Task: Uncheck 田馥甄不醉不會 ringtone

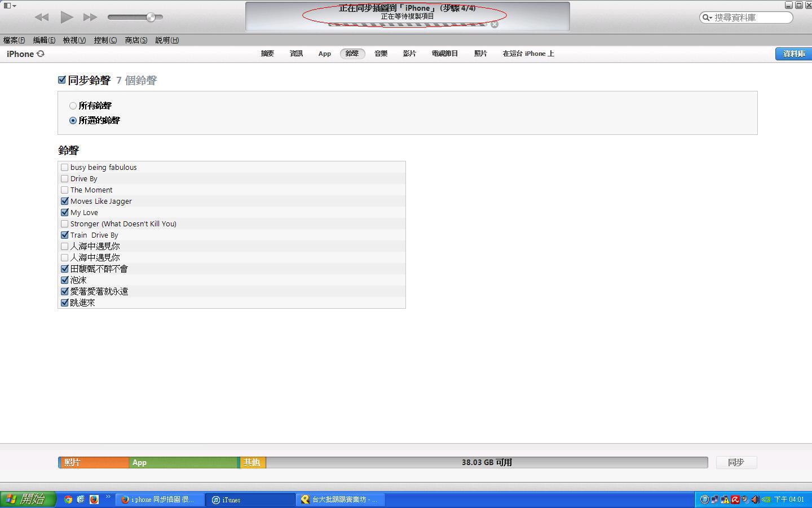Action: (64, 269)
